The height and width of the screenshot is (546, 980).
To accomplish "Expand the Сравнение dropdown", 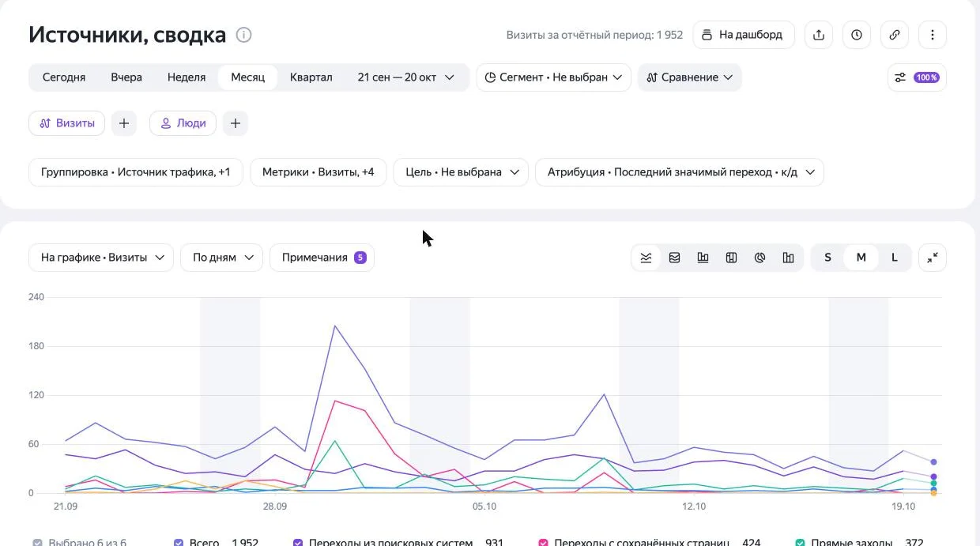I will click(689, 77).
